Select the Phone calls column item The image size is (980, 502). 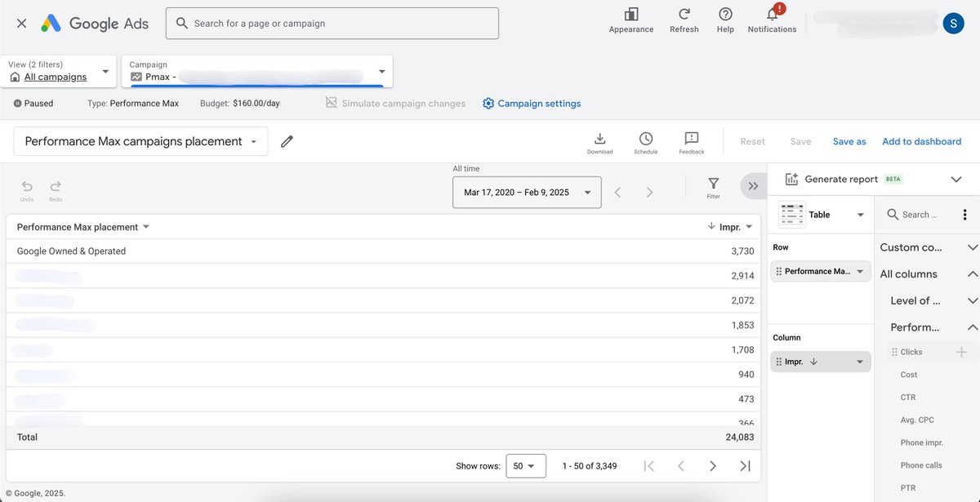click(920, 465)
